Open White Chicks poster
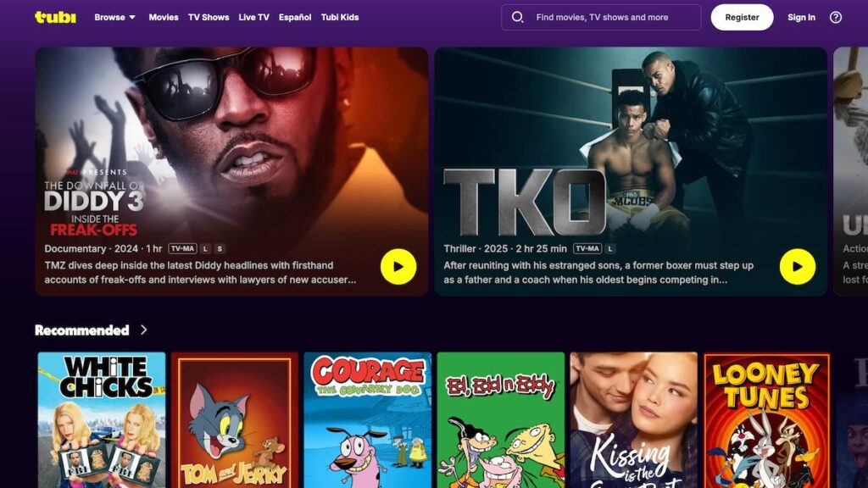Screen dimensions: 868x488 pos(102,420)
